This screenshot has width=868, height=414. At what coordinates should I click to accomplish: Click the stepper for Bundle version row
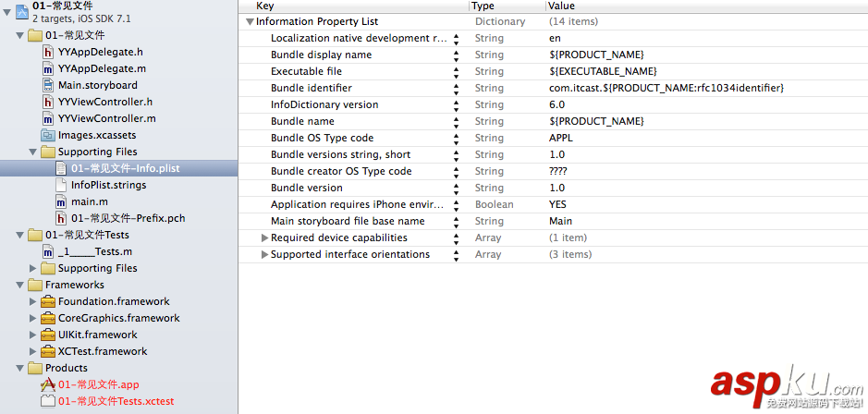[456, 188]
